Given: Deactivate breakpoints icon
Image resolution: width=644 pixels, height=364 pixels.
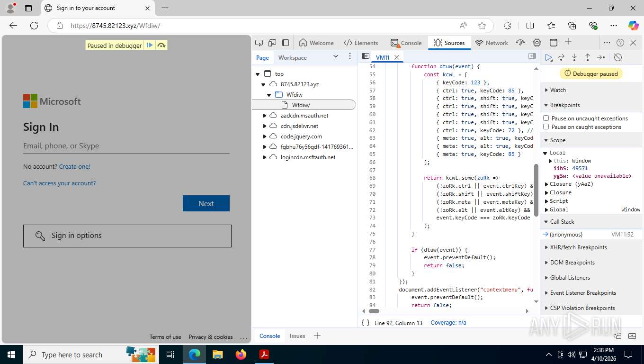Looking at the screenshot, I should pyautogui.click(x=618, y=57).
